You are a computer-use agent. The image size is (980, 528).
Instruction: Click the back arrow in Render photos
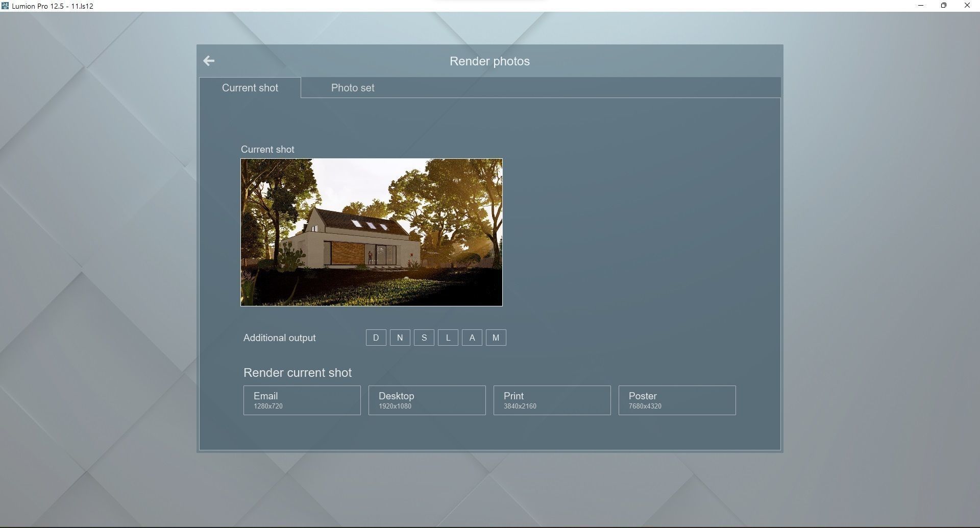[209, 61]
